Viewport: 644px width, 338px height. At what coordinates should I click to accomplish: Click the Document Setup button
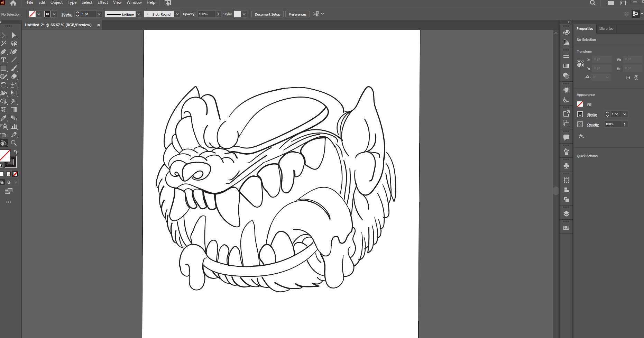tap(267, 14)
